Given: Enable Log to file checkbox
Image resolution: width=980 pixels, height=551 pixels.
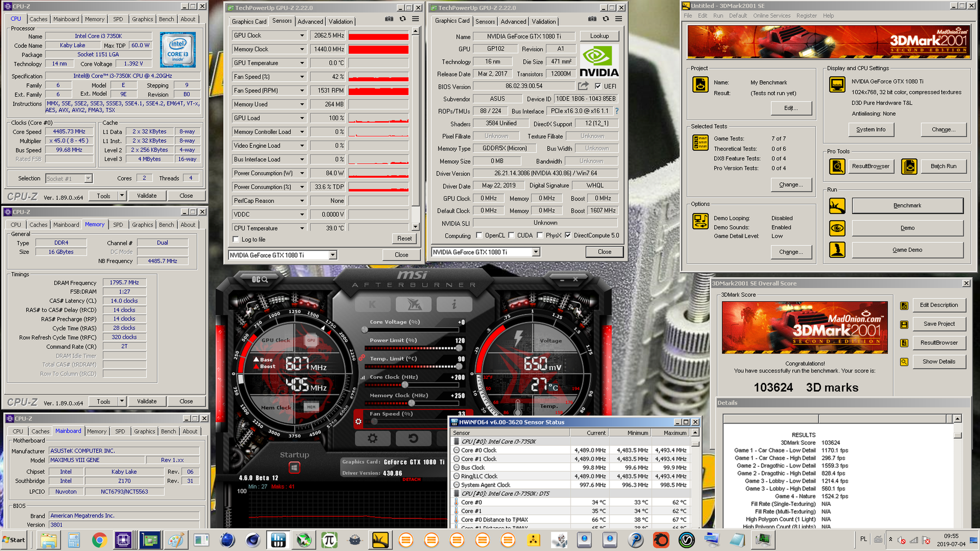Looking at the screenshot, I should click(x=236, y=239).
